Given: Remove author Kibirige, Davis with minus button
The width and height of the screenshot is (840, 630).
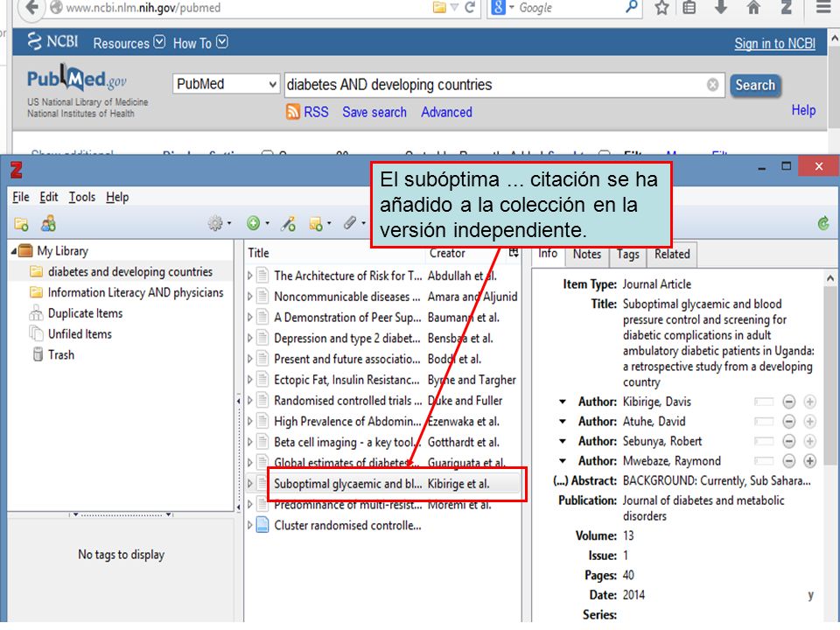Looking at the screenshot, I should coord(788,402).
